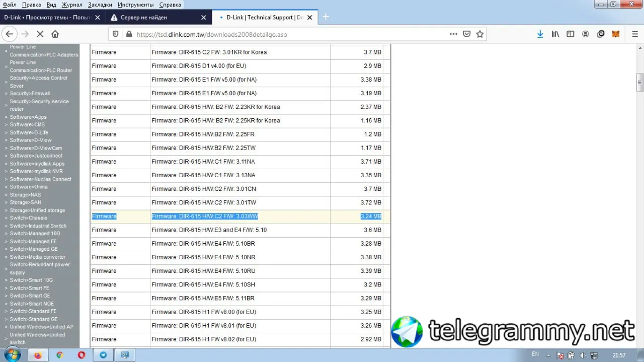The height and width of the screenshot is (362, 644).
Task: Open the Storage>NAS sidebar link
Action: (x=25, y=195)
